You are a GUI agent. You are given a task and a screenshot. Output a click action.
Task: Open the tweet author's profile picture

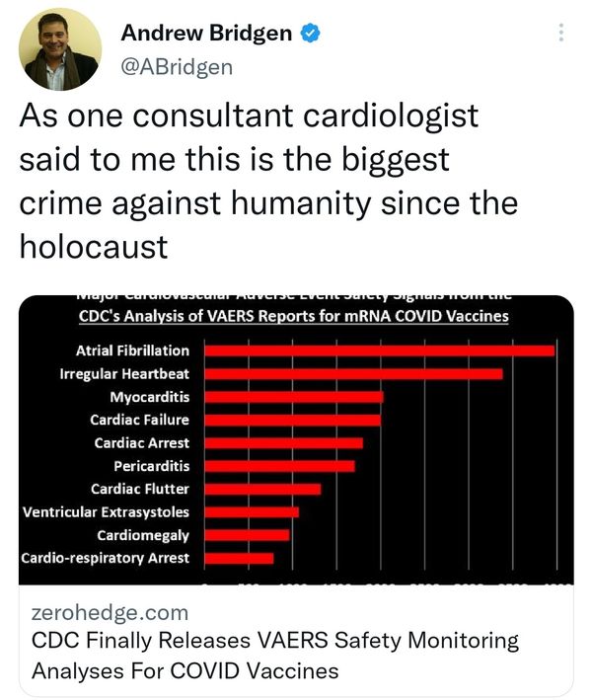(x=60, y=49)
